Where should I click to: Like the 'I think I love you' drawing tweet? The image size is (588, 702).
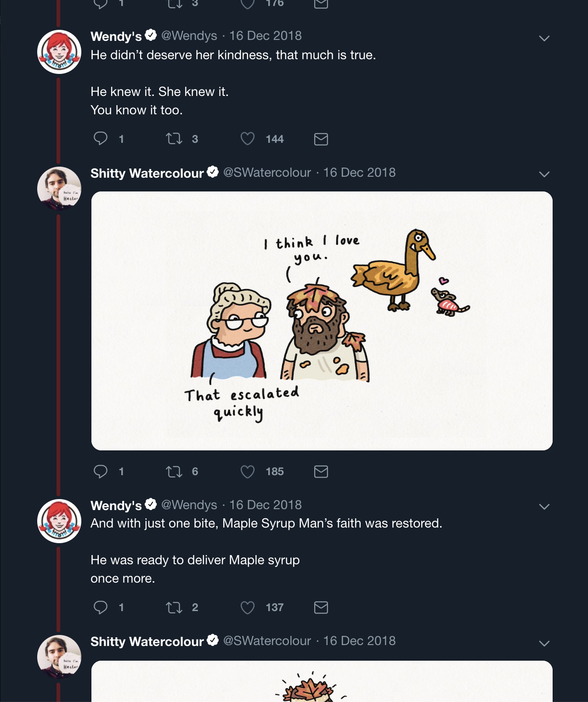coord(248,472)
